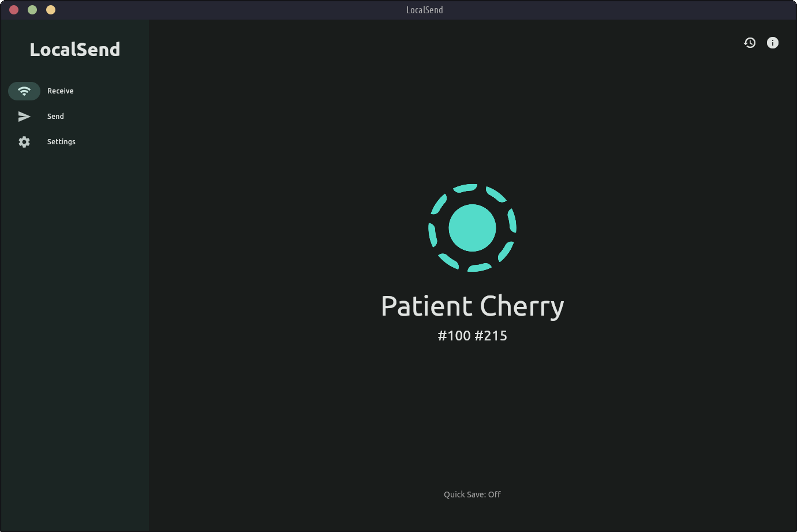The height and width of the screenshot is (532, 797).
Task: Click the LocalSend window title text
Action: pos(425,10)
